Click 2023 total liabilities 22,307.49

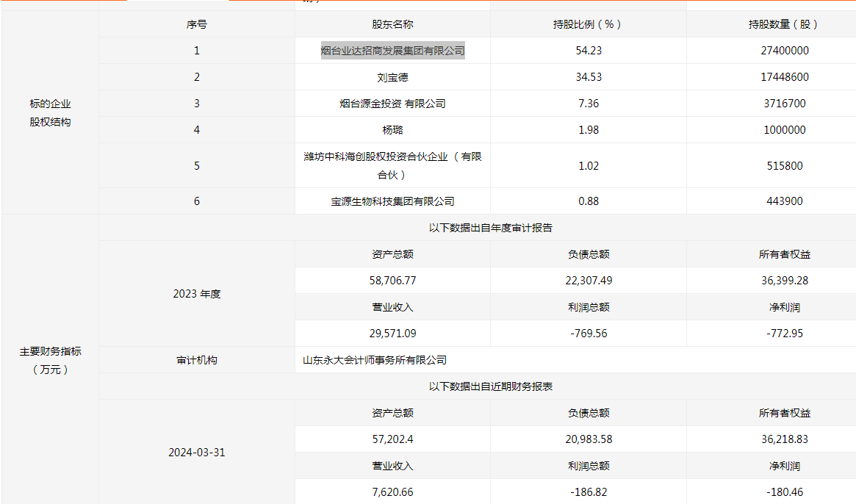click(589, 281)
